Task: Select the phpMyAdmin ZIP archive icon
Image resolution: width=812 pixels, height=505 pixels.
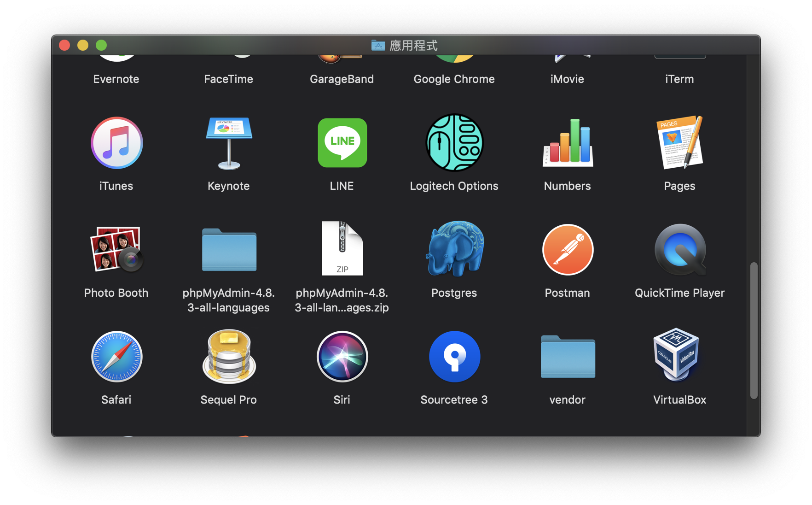Action: [x=342, y=249]
